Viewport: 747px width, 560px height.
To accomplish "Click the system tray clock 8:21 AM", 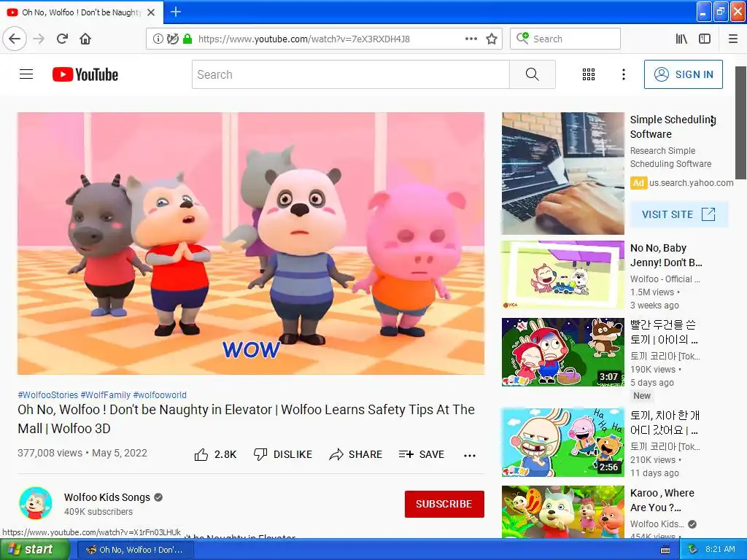I will point(720,549).
